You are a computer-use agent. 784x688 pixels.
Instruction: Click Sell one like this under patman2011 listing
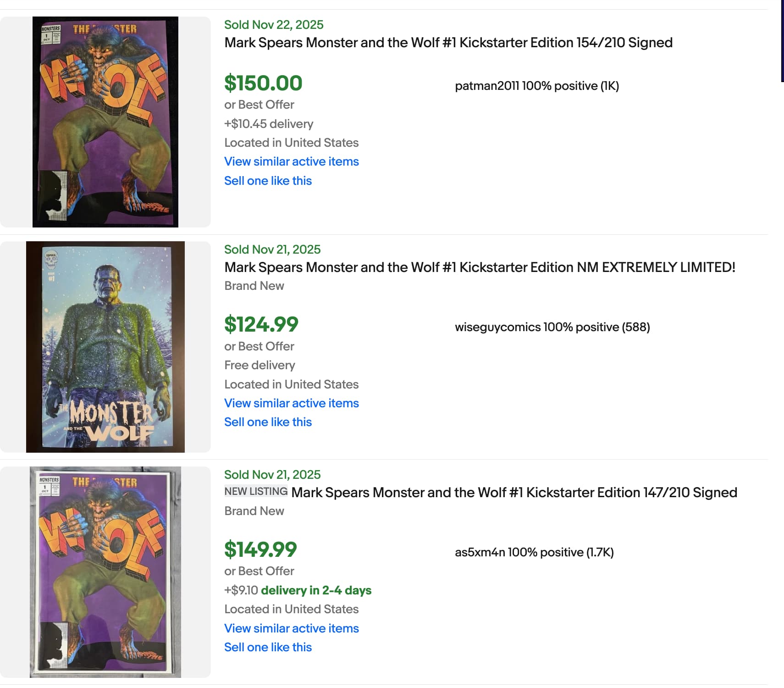[268, 181]
